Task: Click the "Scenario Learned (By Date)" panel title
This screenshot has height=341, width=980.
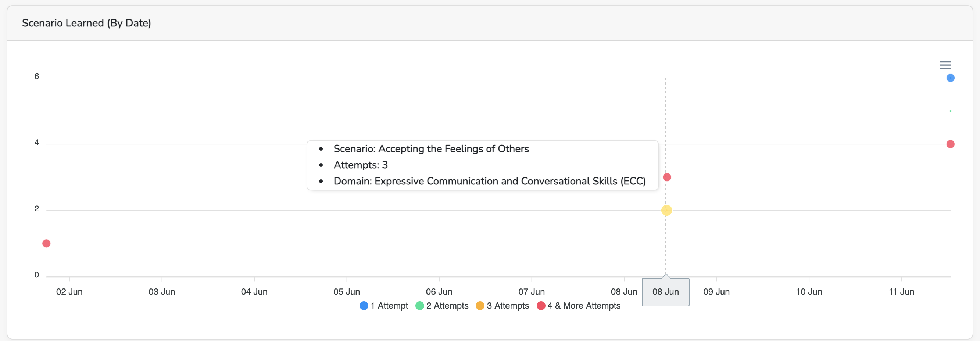Action: (86, 23)
